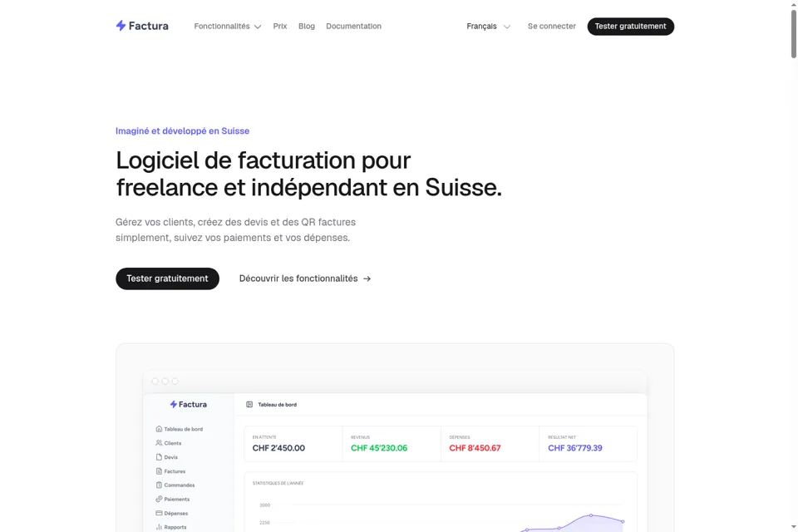Viewport: 798px width, 532px height.
Task: Click the Revenus value CHF 45'230.06
Action: point(379,448)
